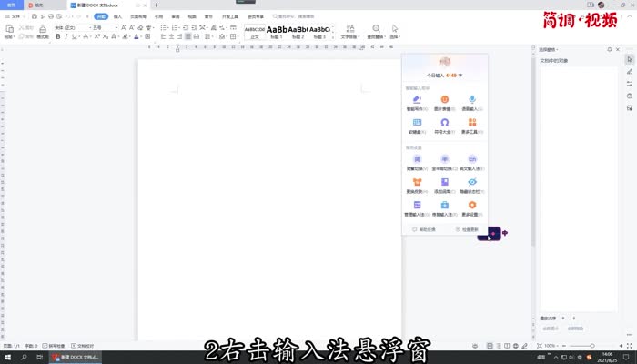This screenshot has height=364, width=637.
Task: Toggle 拼写检查 in status bar
Action: [x=54, y=346]
